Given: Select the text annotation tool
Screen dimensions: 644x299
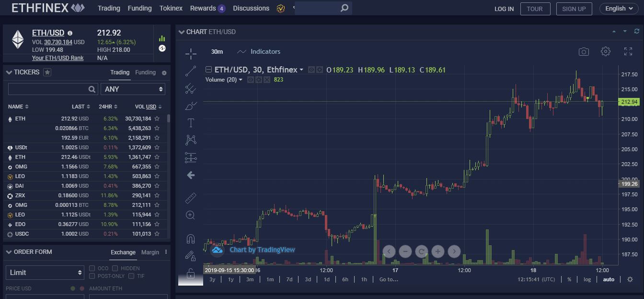Looking at the screenshot, I should [191, 123].
